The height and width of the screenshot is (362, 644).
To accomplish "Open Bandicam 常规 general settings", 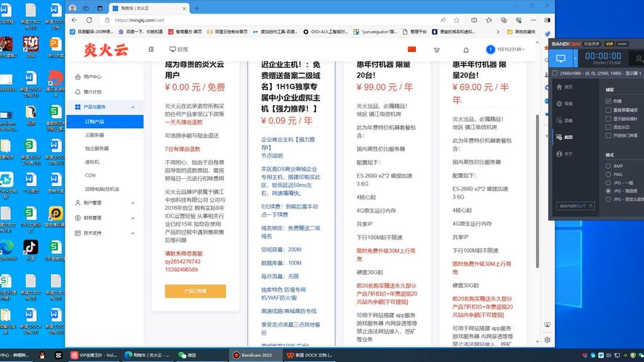I will pos(565,104).
